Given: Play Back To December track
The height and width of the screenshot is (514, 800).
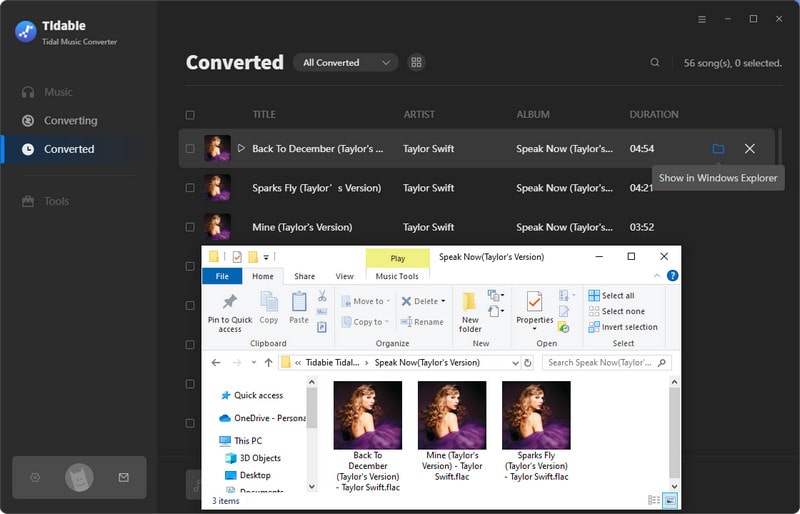Looking at the screenshot, I should pyautogui.click(x=241, y=148).
